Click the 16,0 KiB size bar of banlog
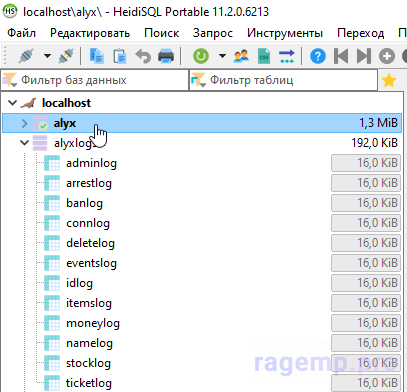 pyautogui.click(x=366, y=203)
